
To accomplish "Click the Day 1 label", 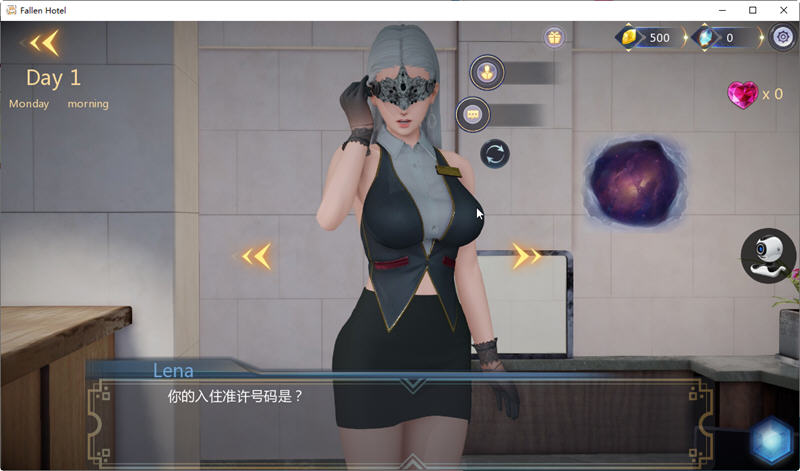I will click(x=54, y=78).
